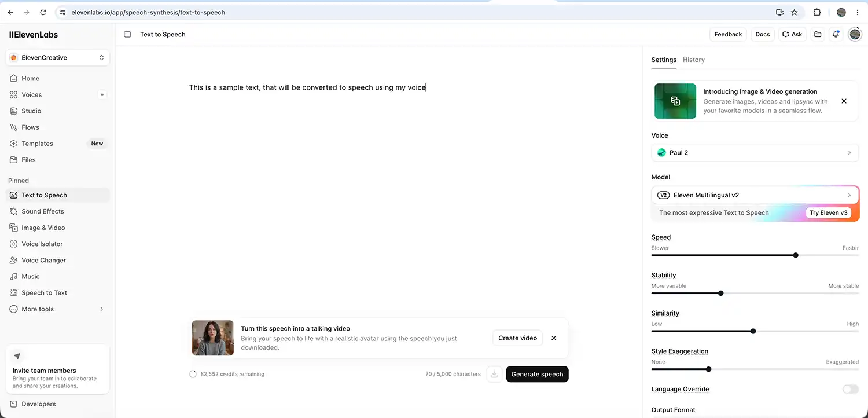The height and width of the screenshot is (418, 868).
Task: Open Sound Effects tool
Action: 57,211
